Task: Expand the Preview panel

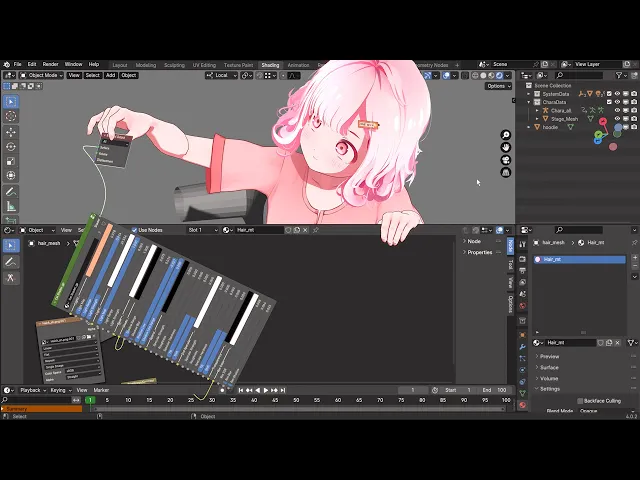Action: click(x=549, y=356)
